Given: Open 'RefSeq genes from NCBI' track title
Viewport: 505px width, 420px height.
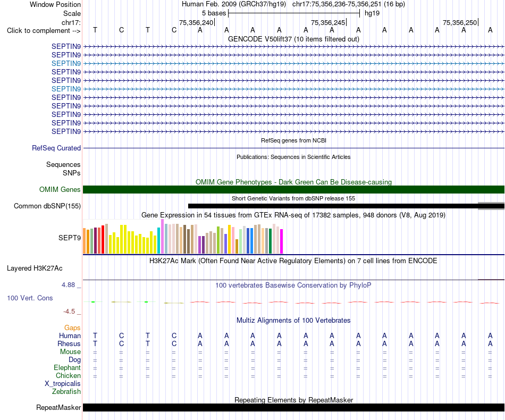Looking at the screenshot, I should [x=293, y=140].
